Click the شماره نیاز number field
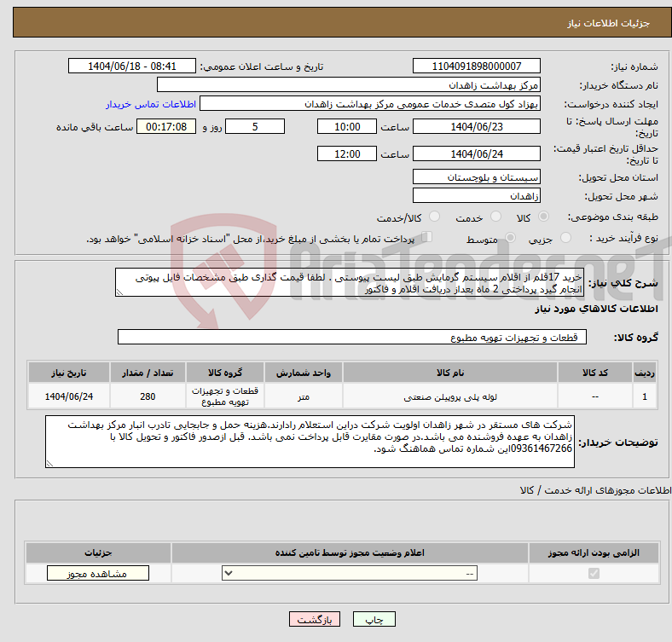 tap(476, 67)
